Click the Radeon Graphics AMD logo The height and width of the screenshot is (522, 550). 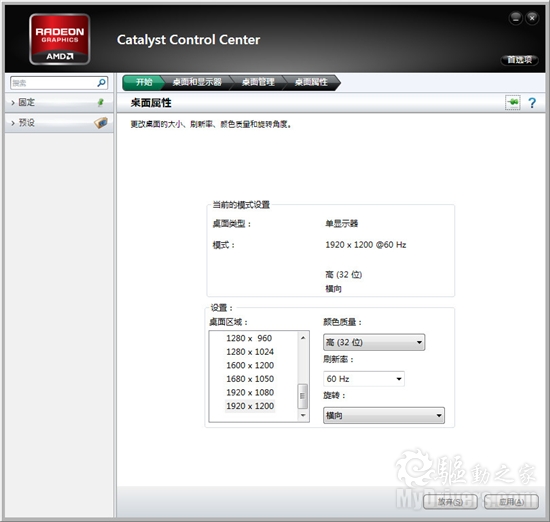point(60,39)
